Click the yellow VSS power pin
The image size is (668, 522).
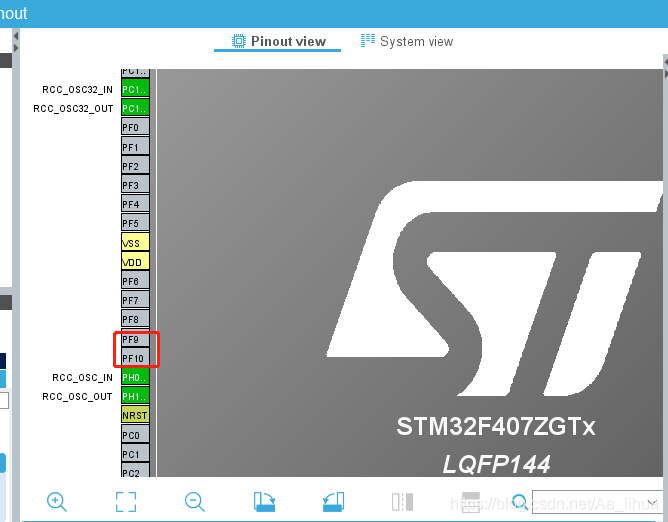pos(134,242)
